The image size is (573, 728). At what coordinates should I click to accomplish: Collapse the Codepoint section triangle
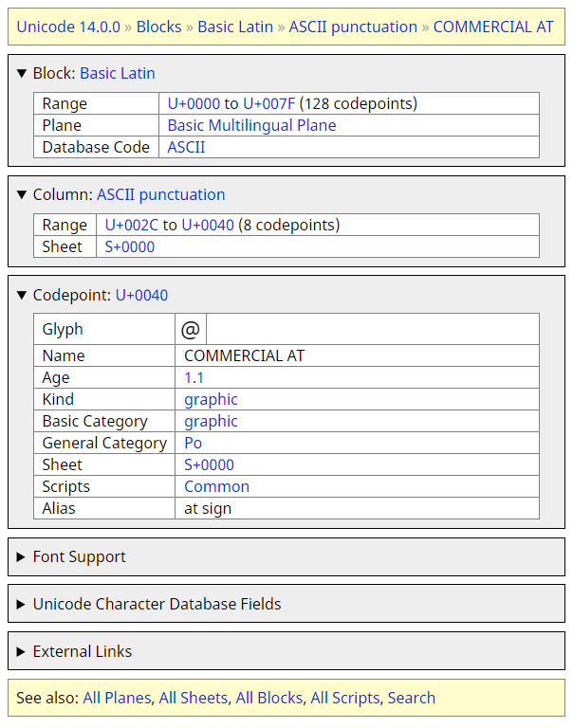pos(22,295)
